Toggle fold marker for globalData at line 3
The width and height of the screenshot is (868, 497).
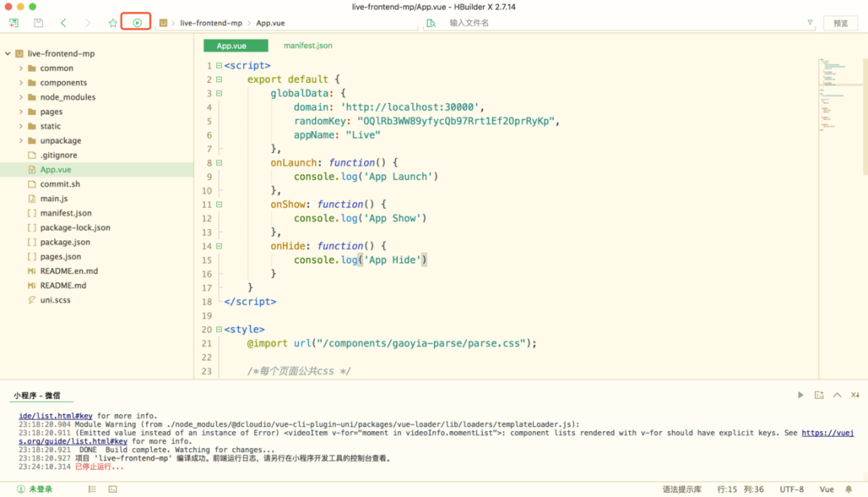(x=219, y=93)
